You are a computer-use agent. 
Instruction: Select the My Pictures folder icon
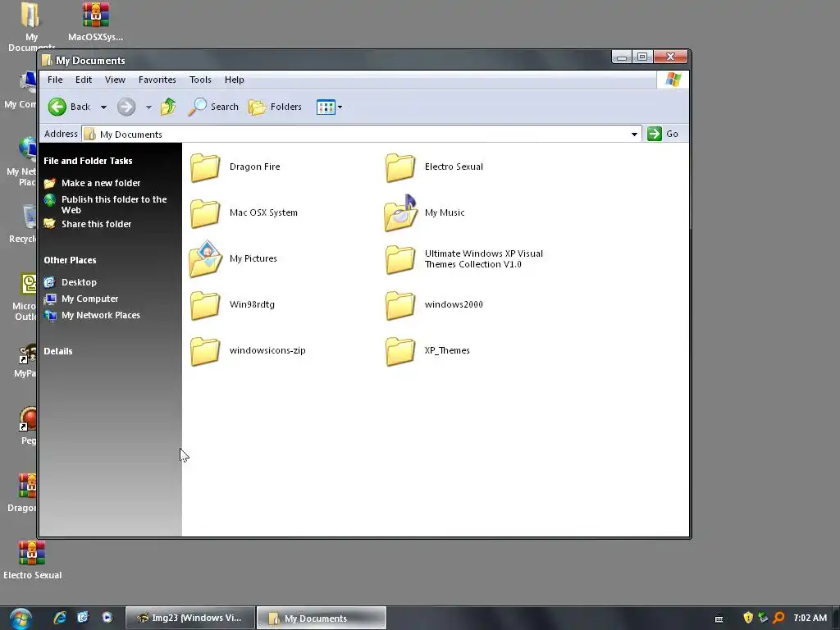[x=205, y=258]
